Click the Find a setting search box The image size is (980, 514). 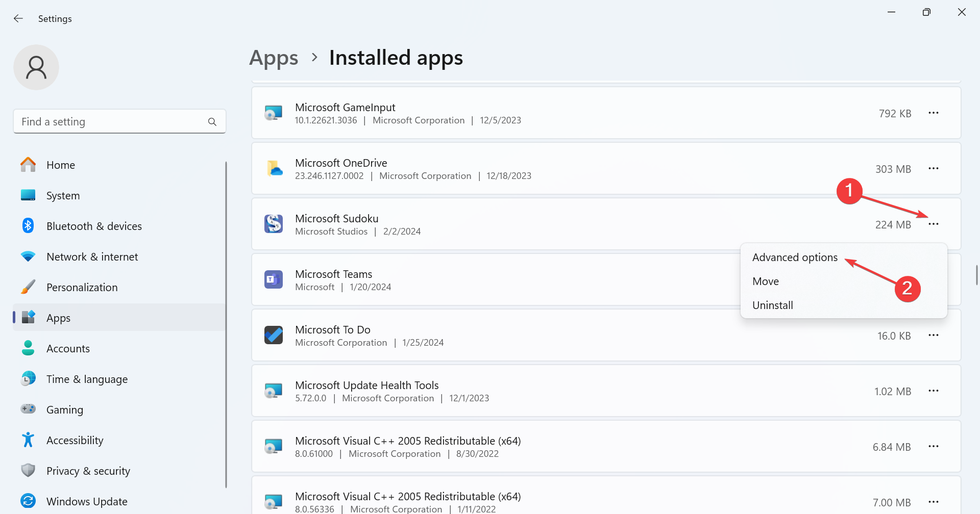119,121
